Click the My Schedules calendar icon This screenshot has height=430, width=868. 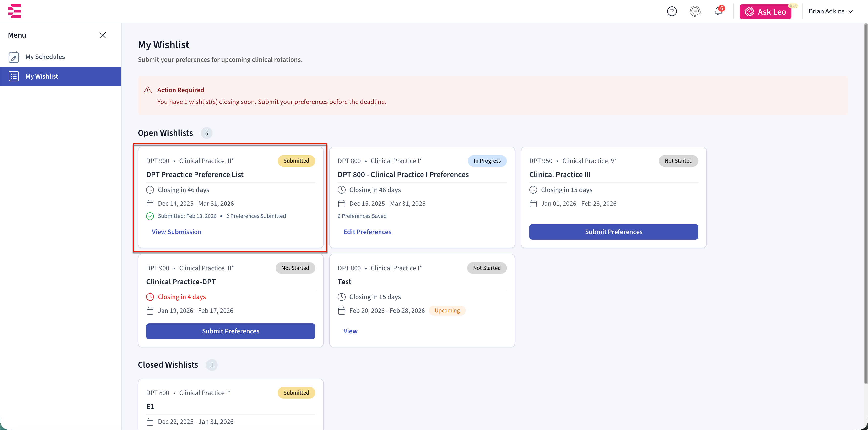(x=13, y=57)
